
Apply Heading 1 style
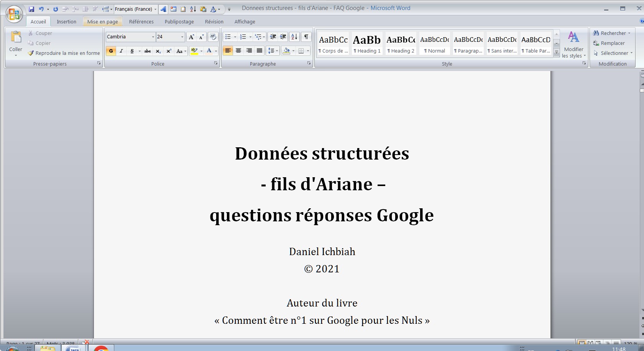[367, 43]
